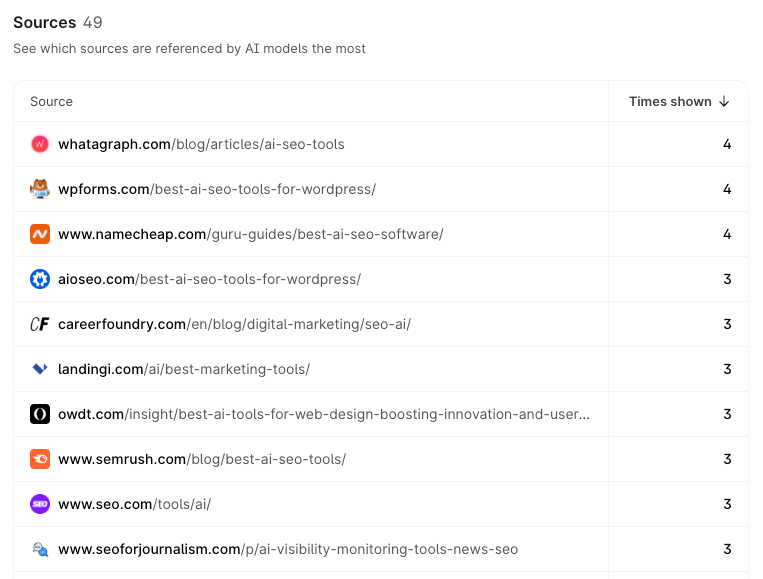Click the CareerFoundry CF logo icon
763x579 pixels.
(40, 324)
